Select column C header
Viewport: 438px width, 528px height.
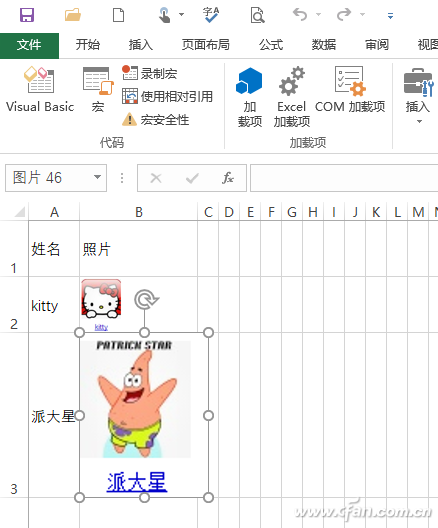(208, 212)
